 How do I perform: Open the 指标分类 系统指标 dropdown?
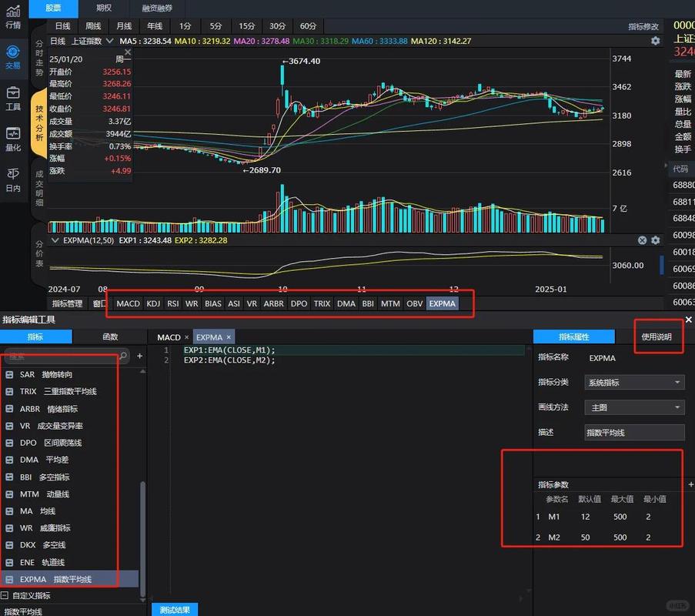point(634,382)
